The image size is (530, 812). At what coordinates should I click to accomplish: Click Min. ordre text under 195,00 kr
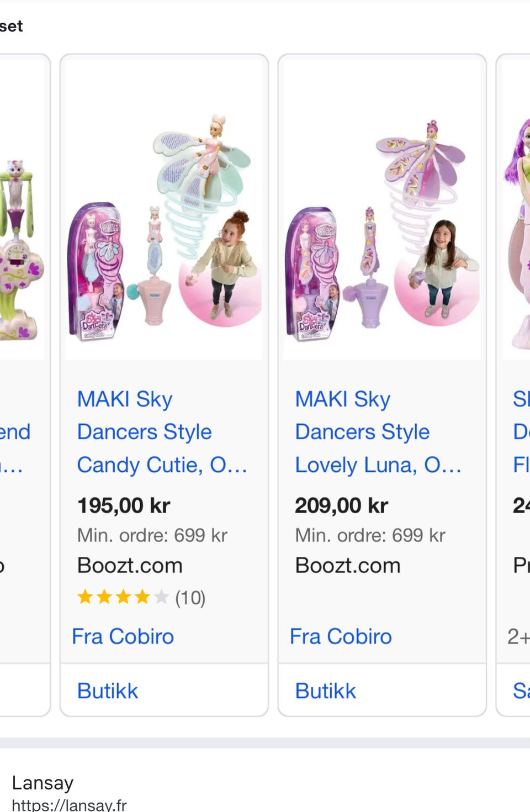(152, 535)
